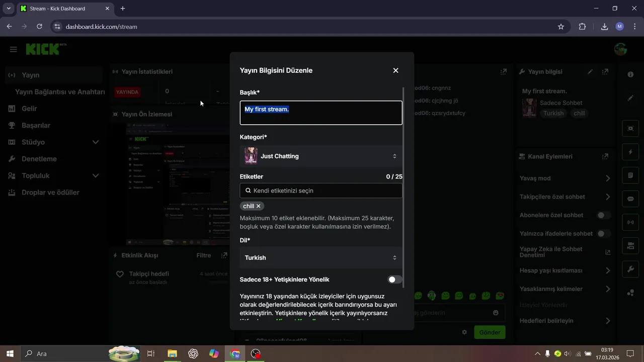644x362 pixels.
Task: Pop out the chat panel
Action: coord(503,72)
